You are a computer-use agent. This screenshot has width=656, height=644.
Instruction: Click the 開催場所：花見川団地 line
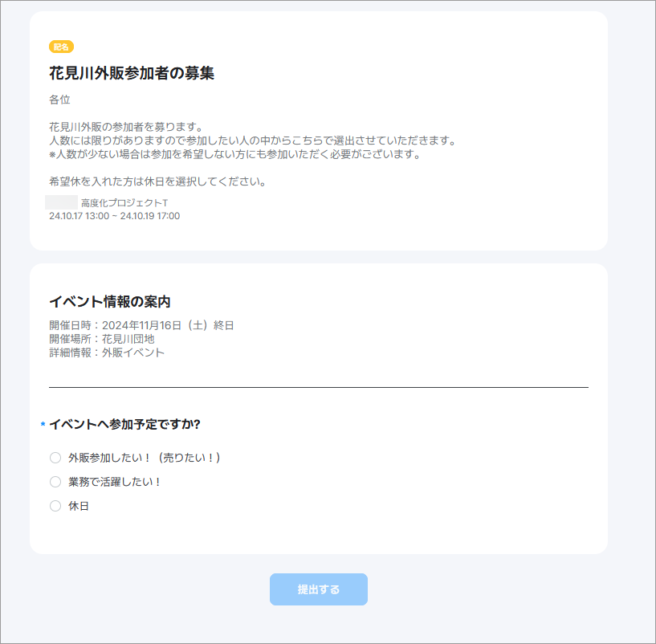coord(101,339)
